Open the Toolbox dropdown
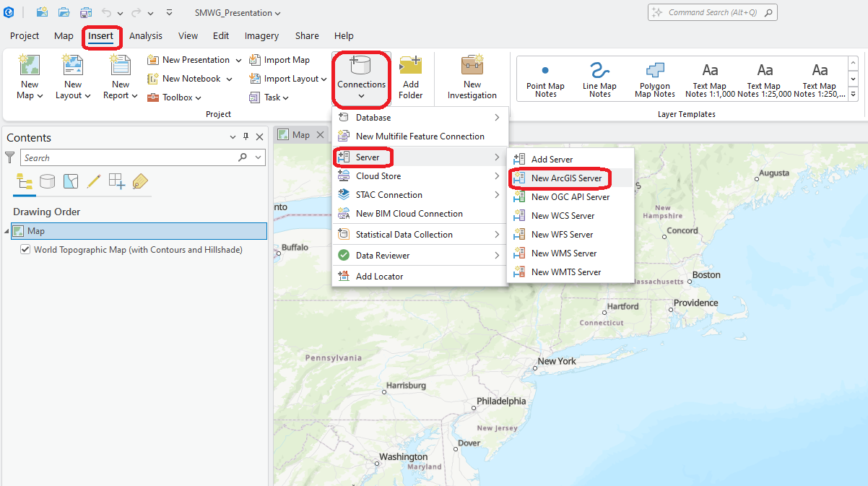 coord(173,97)
